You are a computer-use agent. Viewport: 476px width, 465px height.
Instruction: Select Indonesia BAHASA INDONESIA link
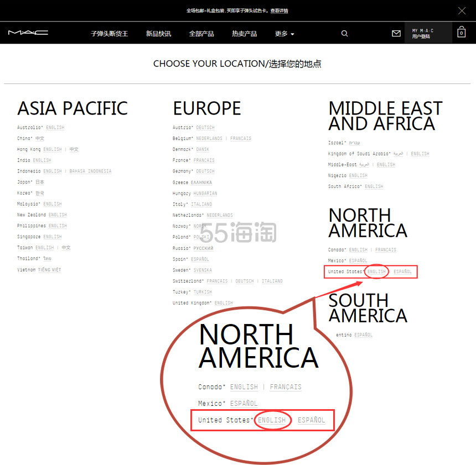click(x=90, y=171)
